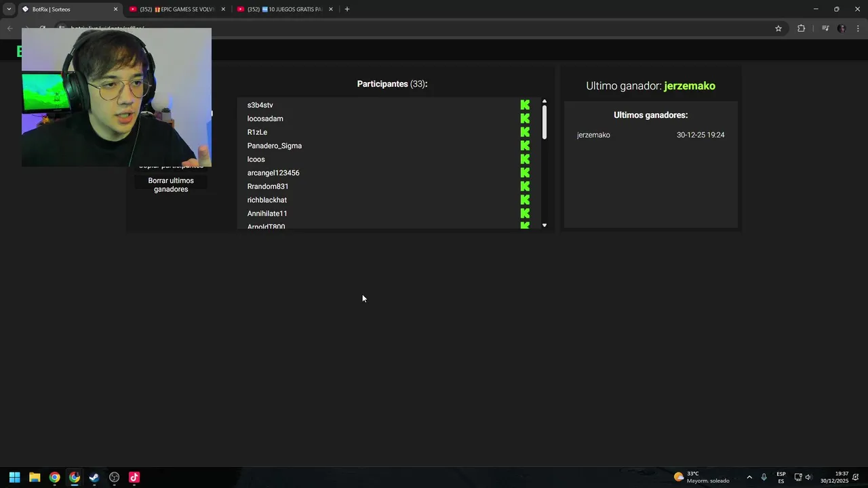Viewport: 868px width, 488px height.
Task: Open network and volume quick settings
Action: 803,477
